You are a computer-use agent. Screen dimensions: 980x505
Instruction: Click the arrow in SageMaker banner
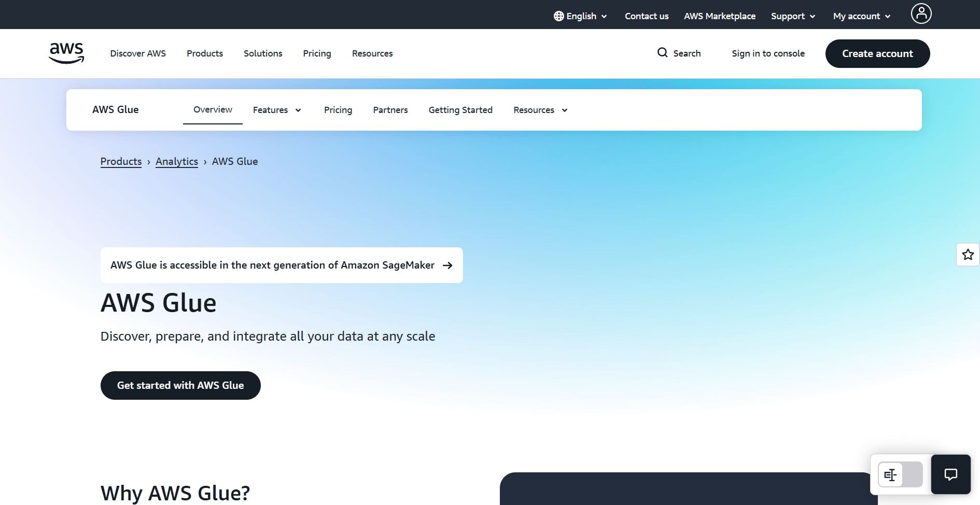447,265
